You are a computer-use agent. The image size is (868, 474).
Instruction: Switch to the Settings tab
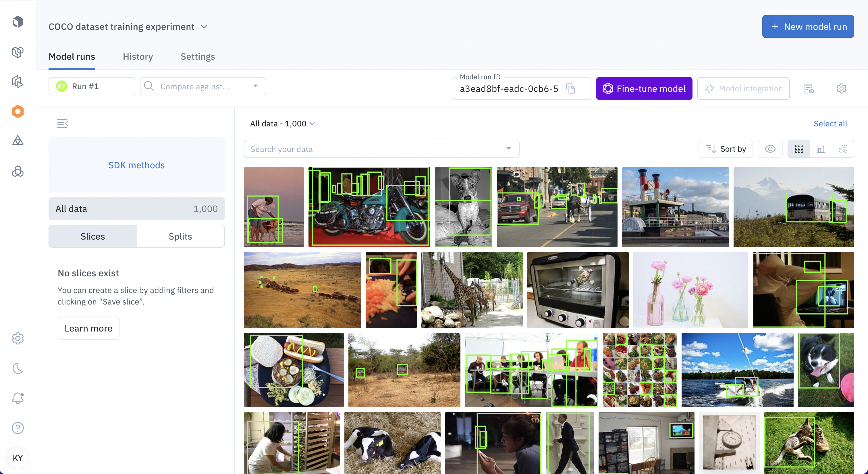198,57
